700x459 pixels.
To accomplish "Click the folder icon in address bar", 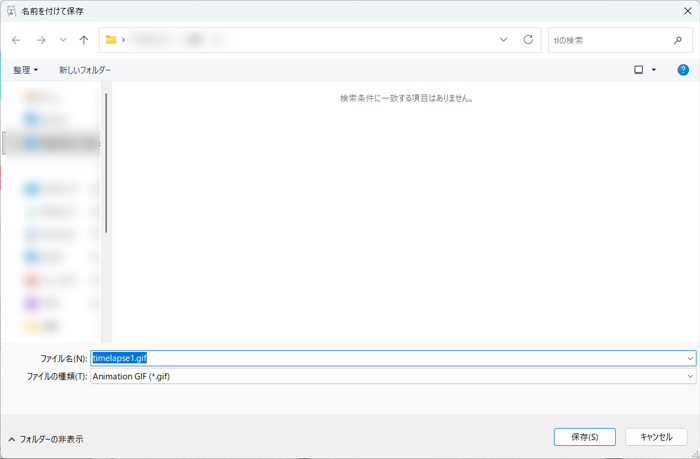I will (x=111, y=40).
